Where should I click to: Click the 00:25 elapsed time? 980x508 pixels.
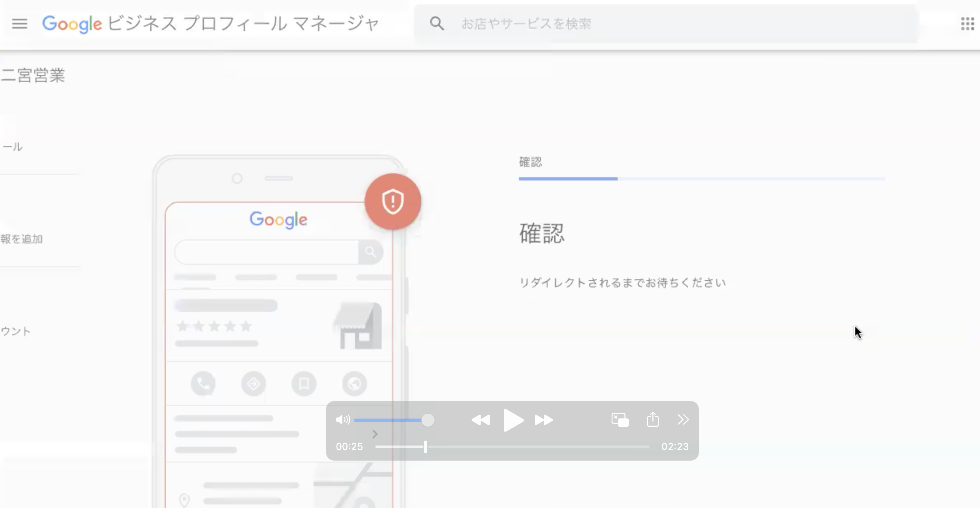[349, 447]
